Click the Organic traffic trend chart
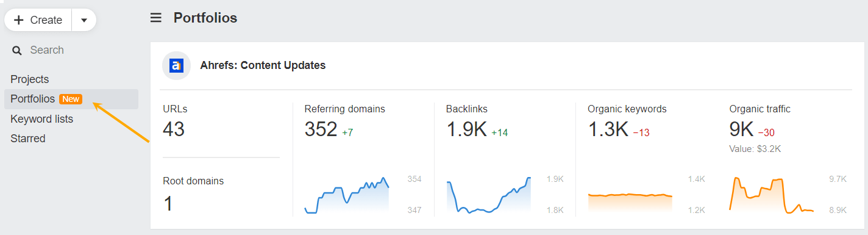Image resolution: width=868 pixels, height=235 pixels. click(x=771, y=195)
